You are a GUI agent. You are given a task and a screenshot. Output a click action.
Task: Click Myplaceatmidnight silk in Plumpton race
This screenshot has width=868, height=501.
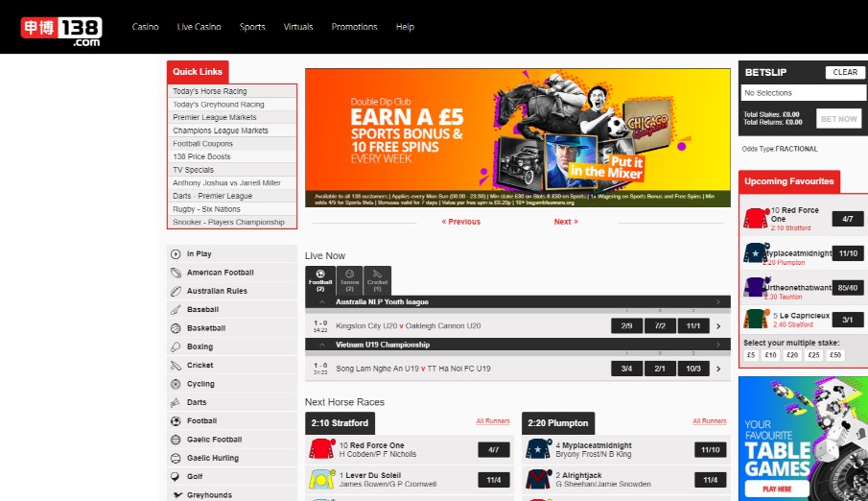click(538, 449)
